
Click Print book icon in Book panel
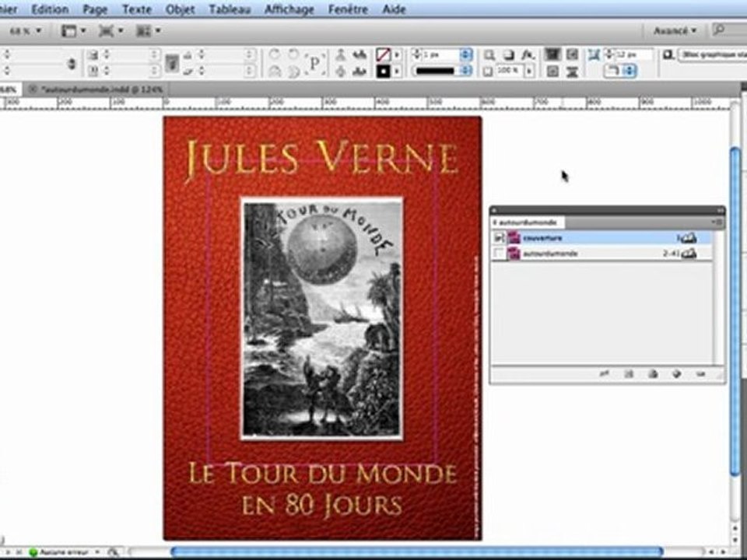coord(653,374)
